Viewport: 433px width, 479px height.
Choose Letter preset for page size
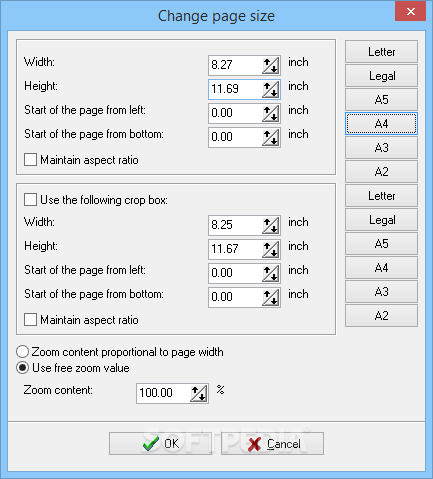[x=381, y=52]
